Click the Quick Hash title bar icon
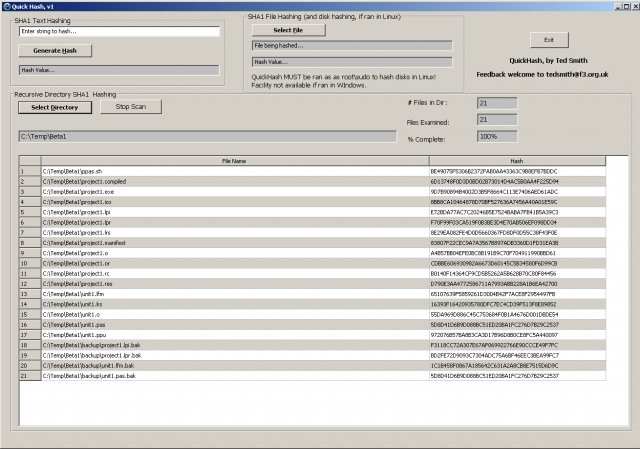640x449 pixels. 6,6
